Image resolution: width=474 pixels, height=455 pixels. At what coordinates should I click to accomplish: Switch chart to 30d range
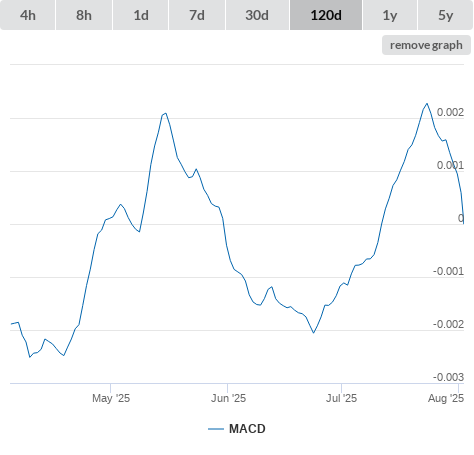click(257, 15)
